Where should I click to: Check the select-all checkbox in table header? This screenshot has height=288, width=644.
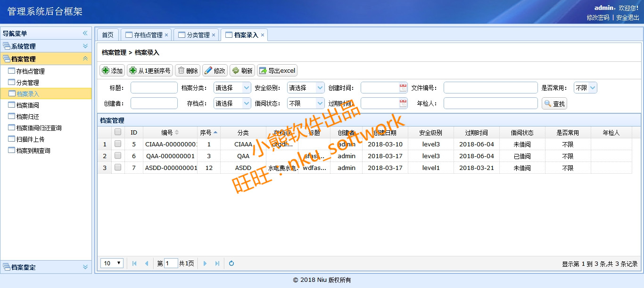tap(118, 133)
